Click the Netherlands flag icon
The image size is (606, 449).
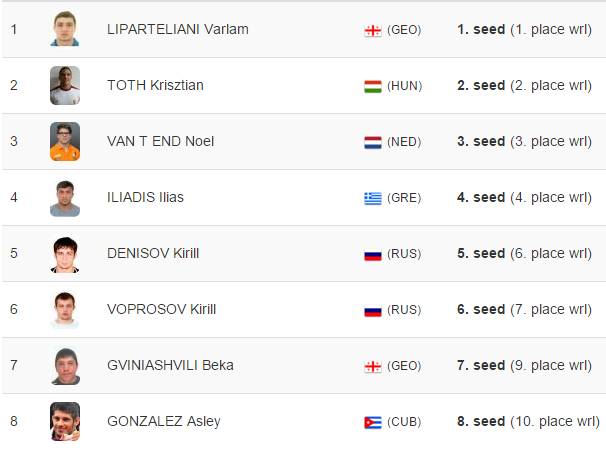pos(373,143)
